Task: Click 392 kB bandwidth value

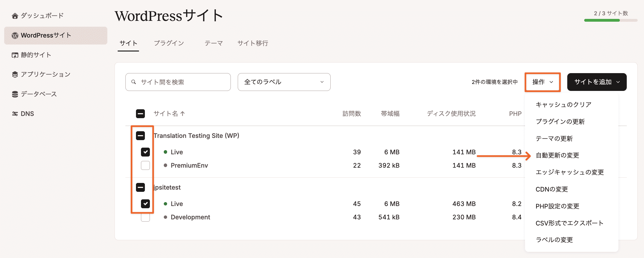Action: click(x=389, y=165)
